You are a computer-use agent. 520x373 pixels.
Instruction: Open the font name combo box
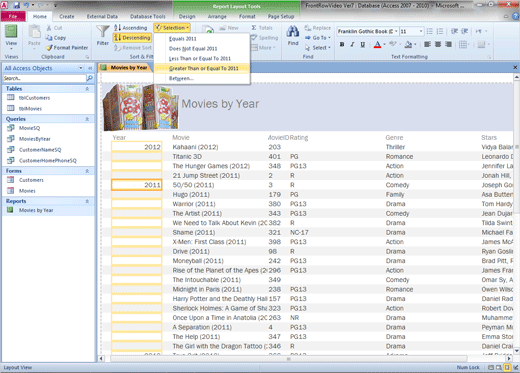[x=367, y=31]
